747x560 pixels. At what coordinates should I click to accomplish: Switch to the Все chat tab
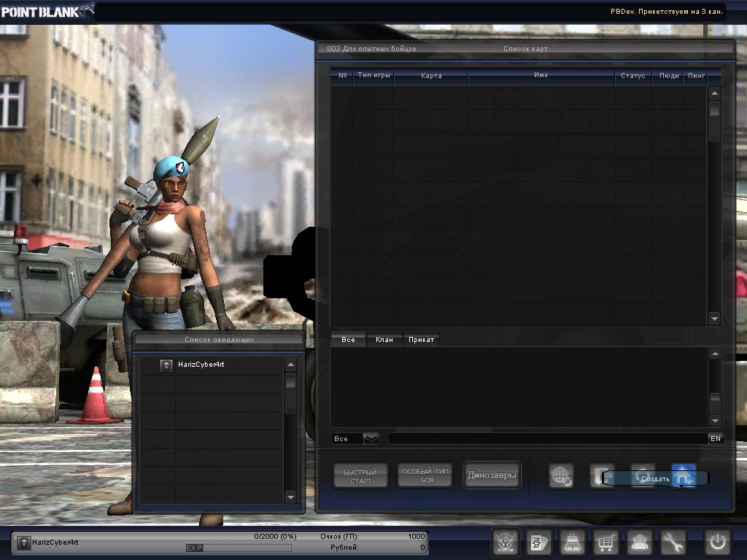point(348,340)
